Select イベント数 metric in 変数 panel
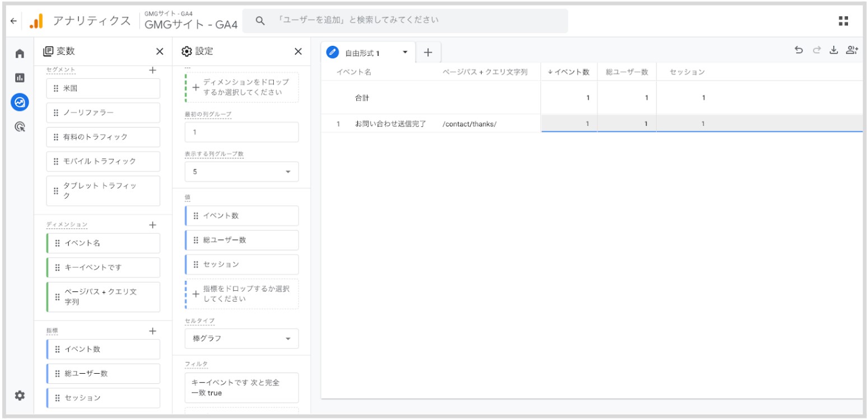 pos(103,349)
